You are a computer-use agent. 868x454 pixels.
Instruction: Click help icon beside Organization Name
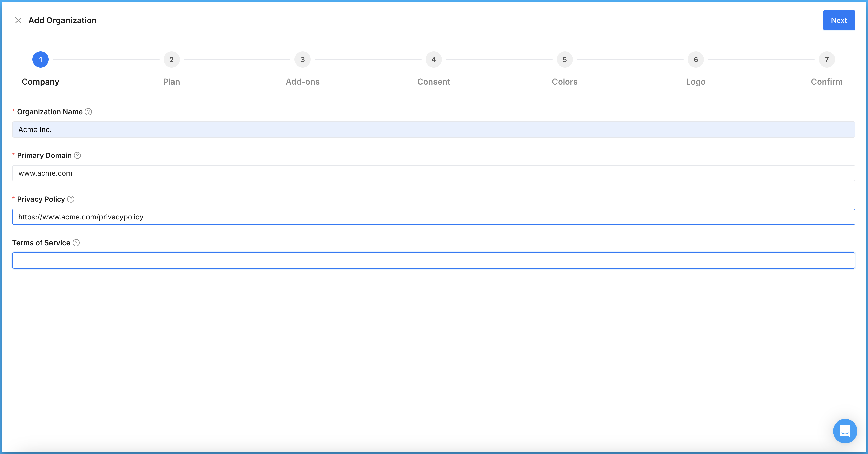pyautogui.click(x=88, y=112)
